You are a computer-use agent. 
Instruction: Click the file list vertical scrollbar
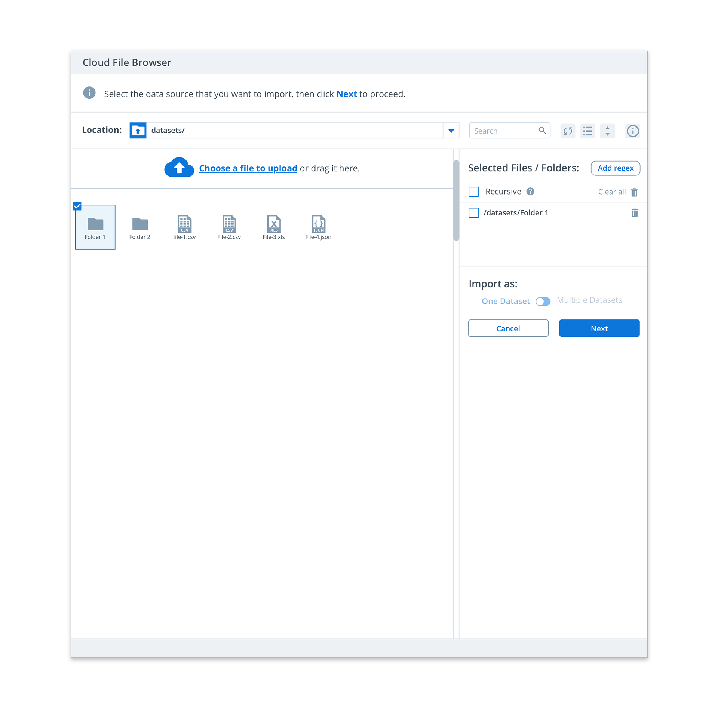tap(456, 201)
